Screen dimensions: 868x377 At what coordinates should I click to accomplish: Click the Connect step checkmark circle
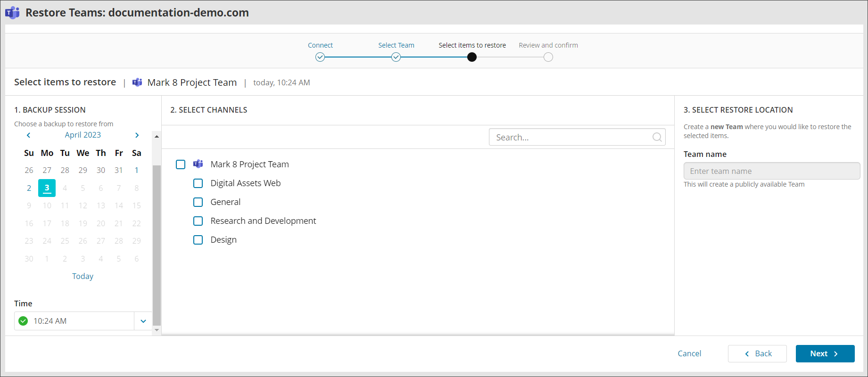click(x=320, y=57)
